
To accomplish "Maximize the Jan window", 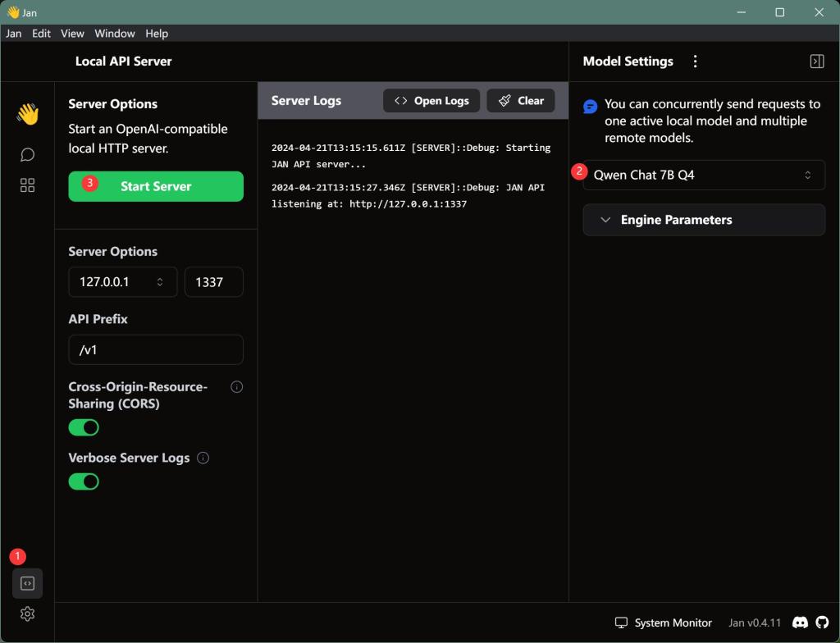I will (x=780, y=11).
